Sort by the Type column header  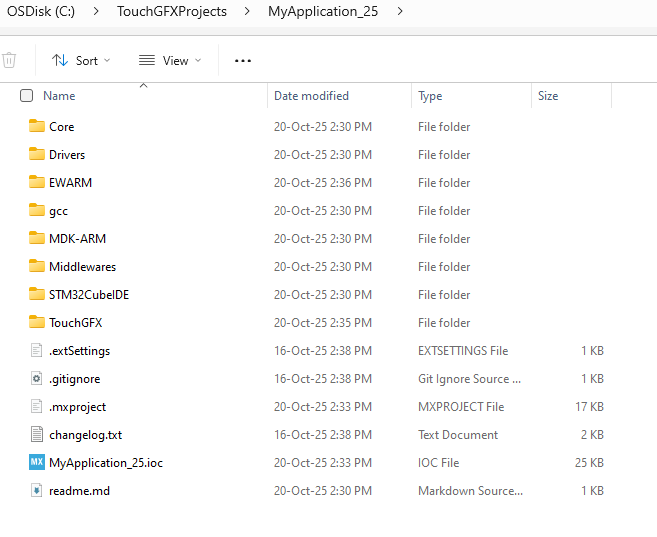click(430, 96)
